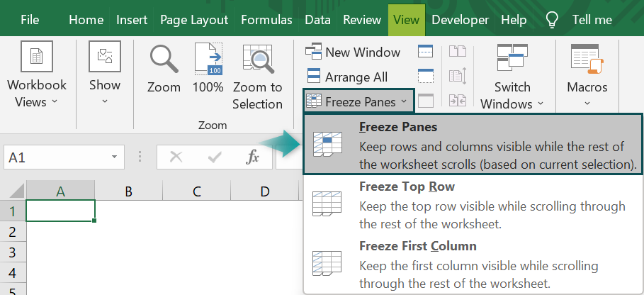
Task: Select row 4 header
Action: (x=13, y=273)
